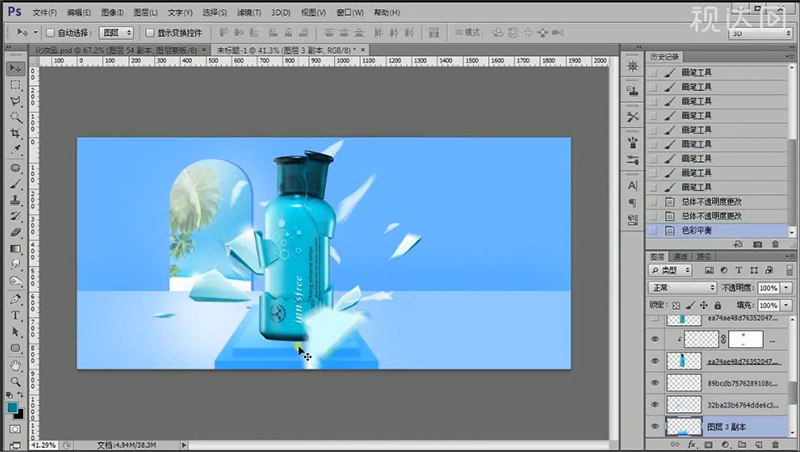Hide the clipped masked layer
The image size is (800, 452).
(655, 339)
